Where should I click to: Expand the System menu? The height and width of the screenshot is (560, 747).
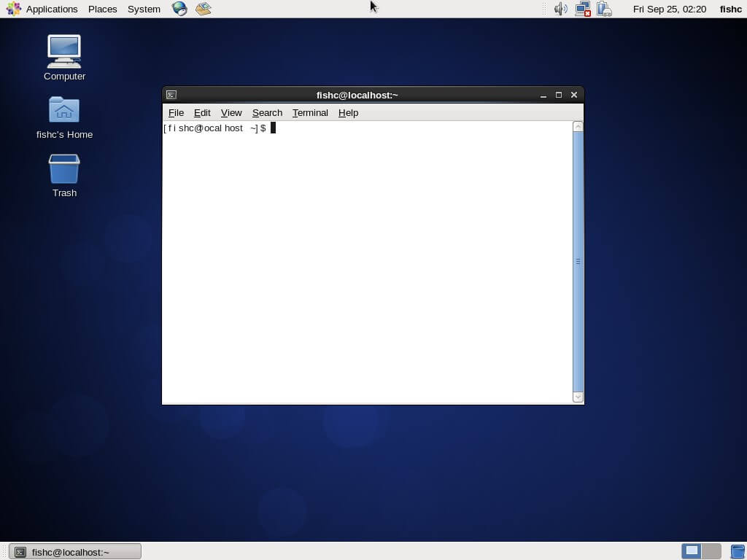click(144, 9)
